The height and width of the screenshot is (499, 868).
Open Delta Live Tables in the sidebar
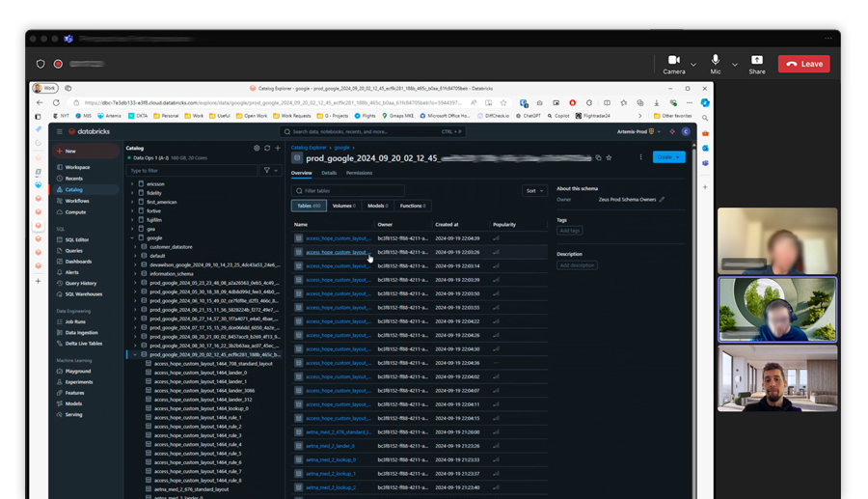84,344
